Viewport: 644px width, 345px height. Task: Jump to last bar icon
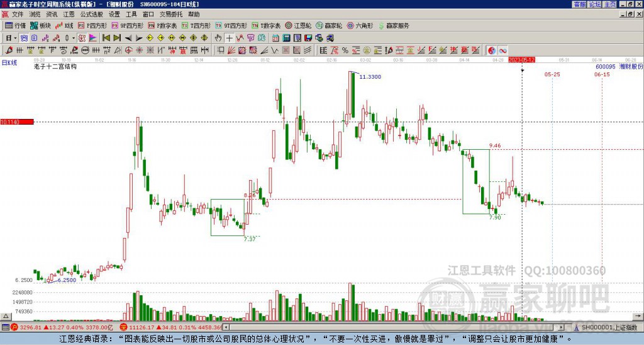pos(117,38)
